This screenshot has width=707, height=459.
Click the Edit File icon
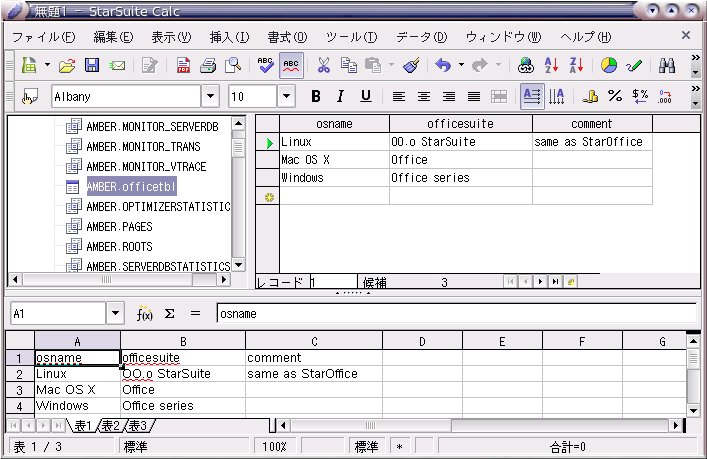150,66
